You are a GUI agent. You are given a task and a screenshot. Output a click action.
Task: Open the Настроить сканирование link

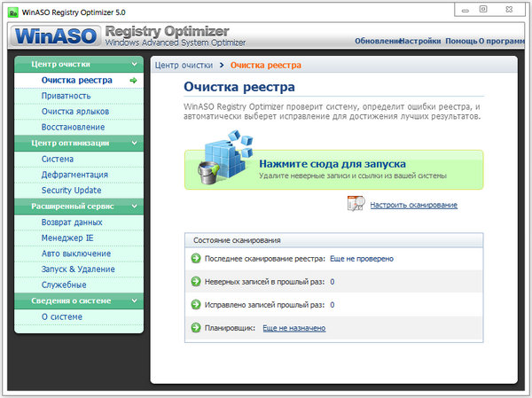click(x=414, y=206)
